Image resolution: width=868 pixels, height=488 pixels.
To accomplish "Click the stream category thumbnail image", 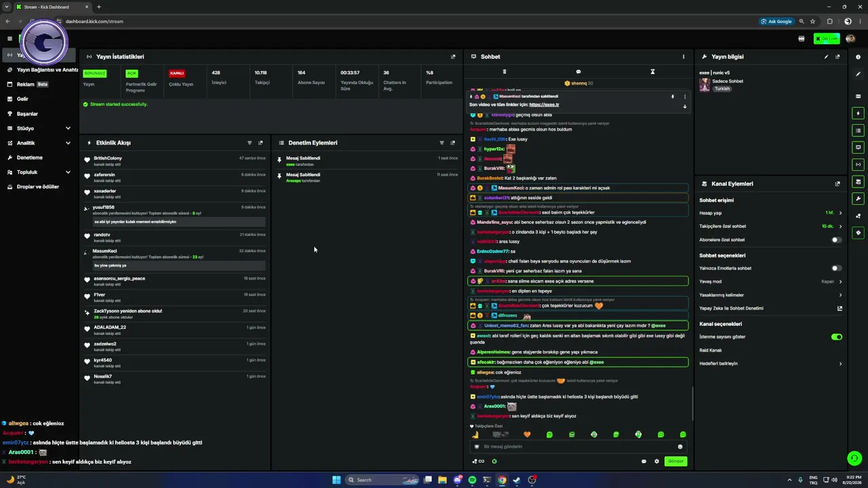I will 705,85.
